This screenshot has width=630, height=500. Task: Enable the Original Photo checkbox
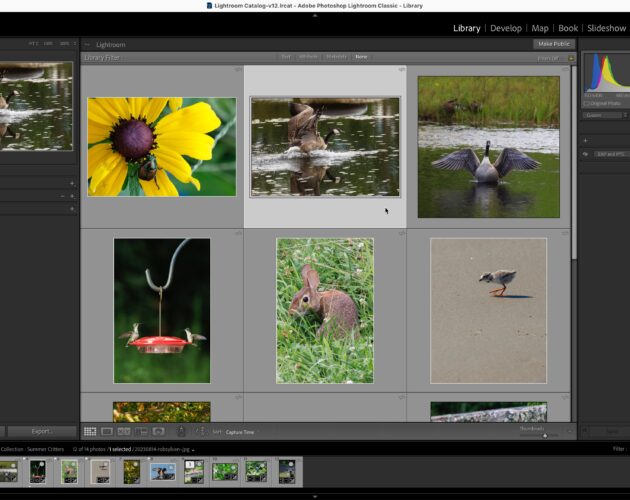(587, 103)
